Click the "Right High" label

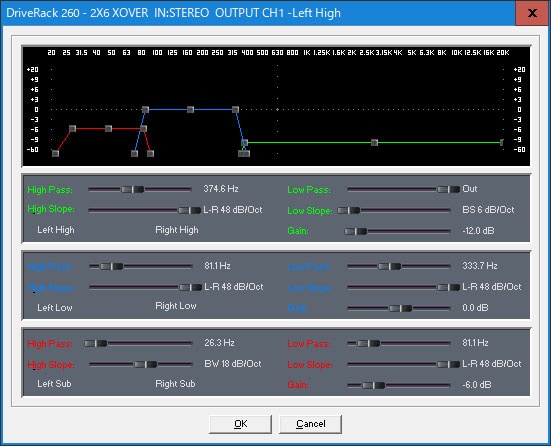pos(177,230)
